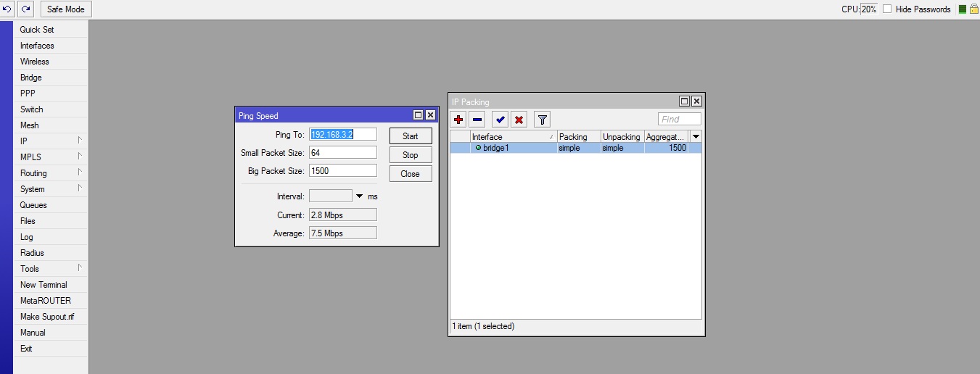This screenshot has height=374, width=980.
Task: Click the Redo arrow icon
Action: click(x=25, y=9)
